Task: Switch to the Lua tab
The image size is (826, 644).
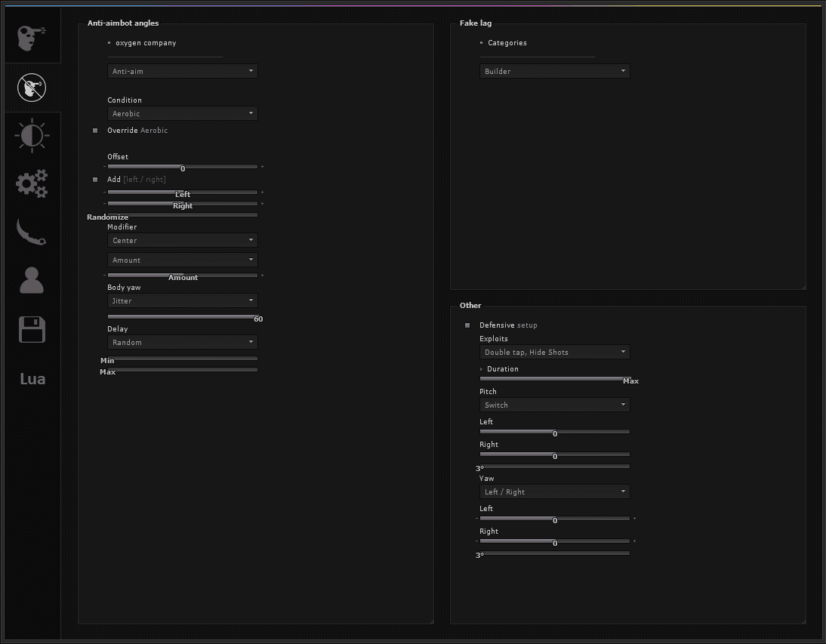Action: pyautogui.click(x=32, y=378)
